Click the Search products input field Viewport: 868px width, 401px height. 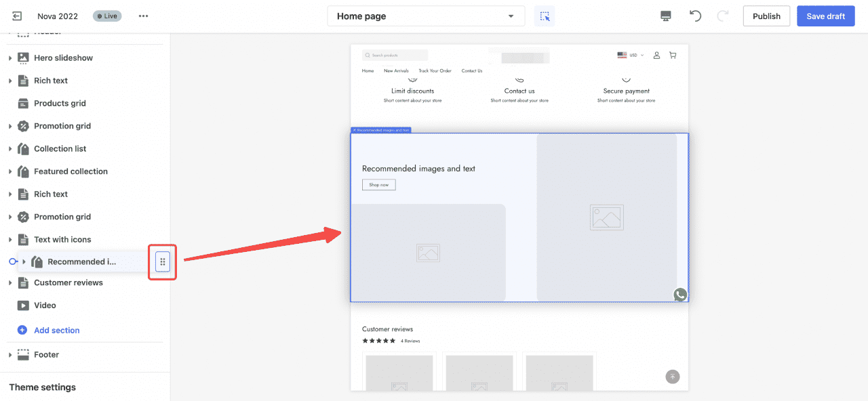395,56
